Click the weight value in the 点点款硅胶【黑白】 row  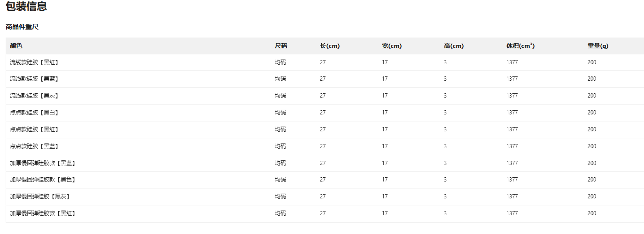click(592, 113)
